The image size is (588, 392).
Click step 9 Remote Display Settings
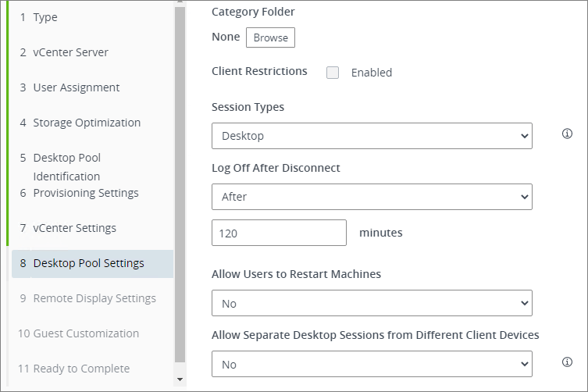coord(94,298)
